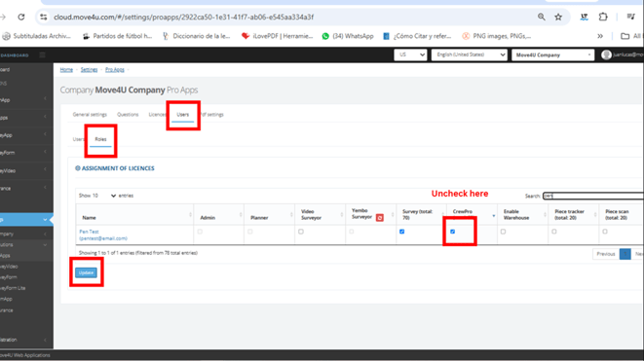Sort by Enable Warehouse column sort arrows
The width and height of the screenshot is (644, 361).
click(545, 214)
